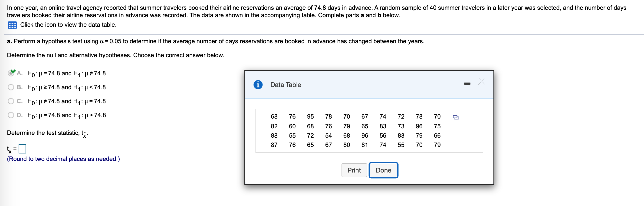The width and height of the screenshot is (644, 206).
Task: Click the 'Determine the test statistic' prompt
Action: tap(47, 133)
